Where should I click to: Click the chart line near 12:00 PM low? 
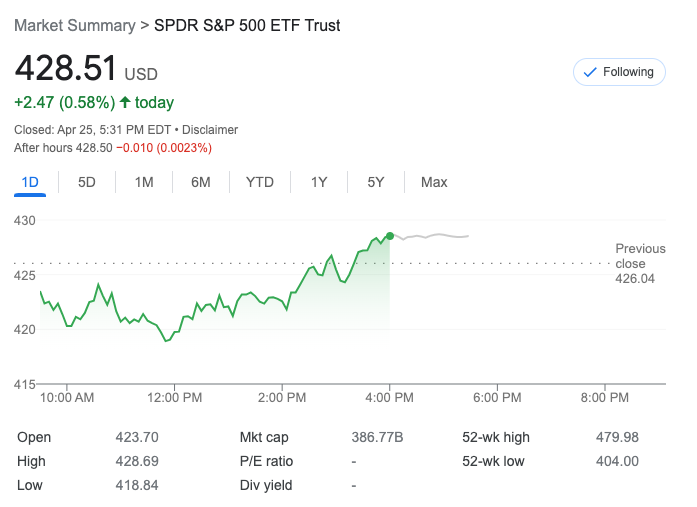[167, 341]
